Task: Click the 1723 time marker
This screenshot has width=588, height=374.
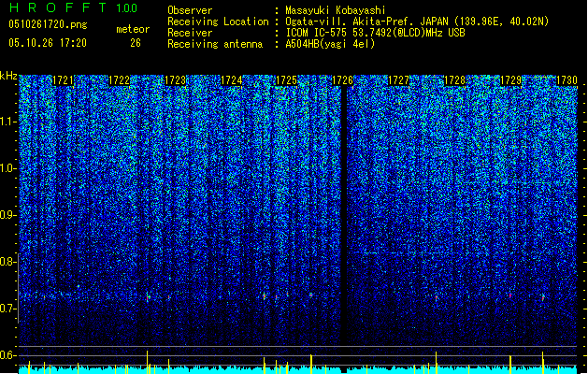Action: tap(175, 80)
